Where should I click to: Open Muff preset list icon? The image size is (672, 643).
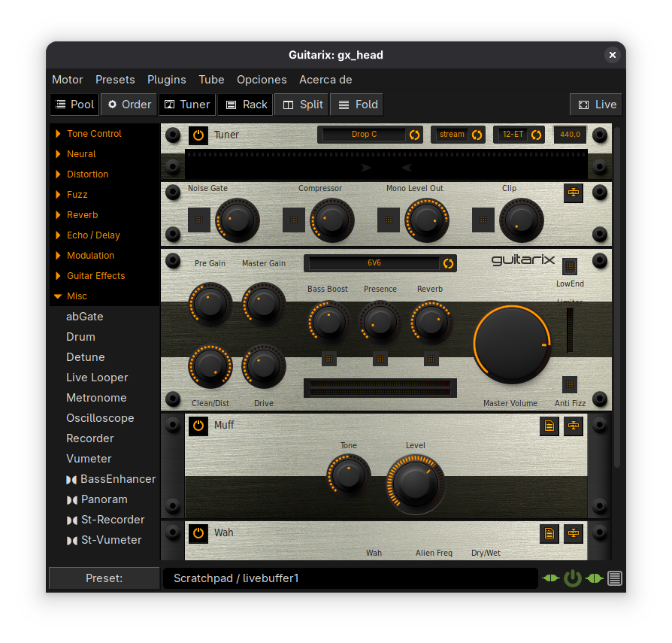pos(549,426)
